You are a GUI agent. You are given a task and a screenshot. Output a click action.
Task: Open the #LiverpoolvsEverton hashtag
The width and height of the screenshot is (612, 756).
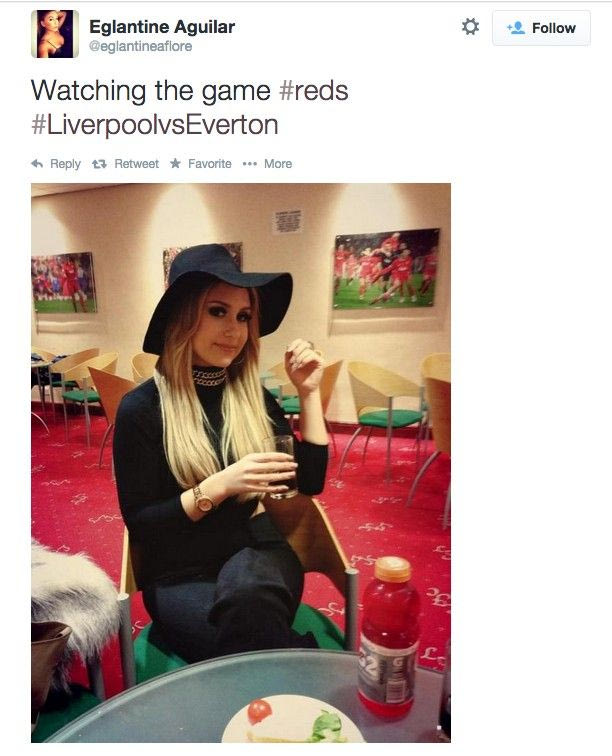tap(155, 124)
